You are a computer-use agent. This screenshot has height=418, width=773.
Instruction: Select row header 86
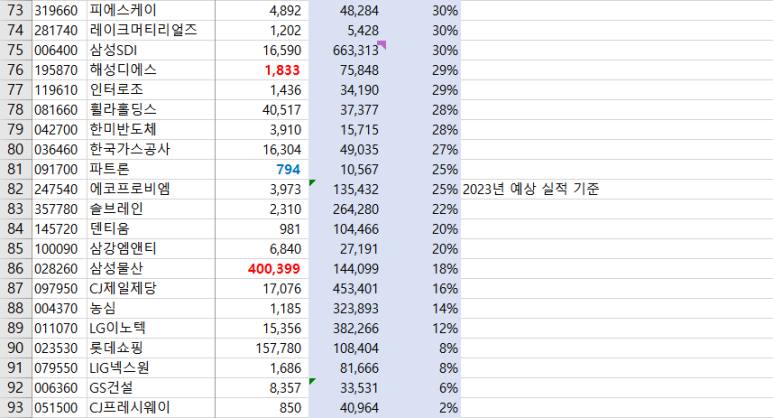[x=16, y=269]
